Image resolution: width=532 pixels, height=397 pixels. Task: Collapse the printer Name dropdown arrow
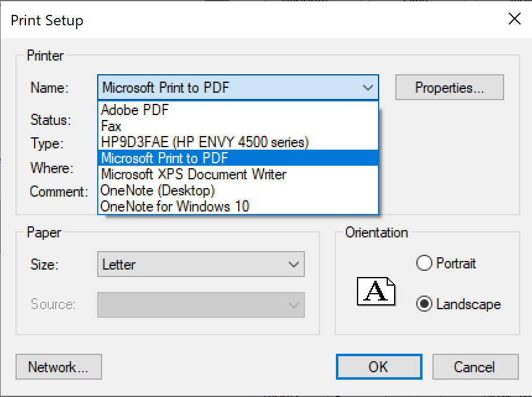tap(368, 87)
